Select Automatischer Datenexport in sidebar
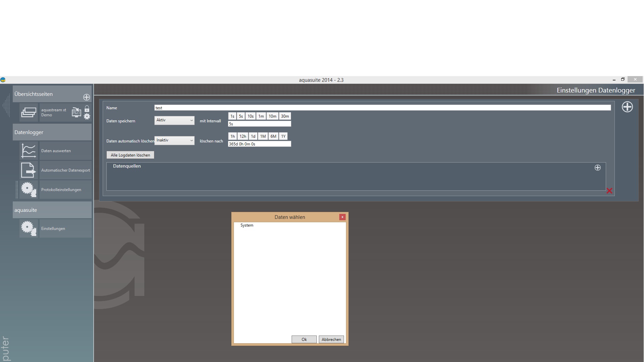644x362 pixels. (65, 170)
